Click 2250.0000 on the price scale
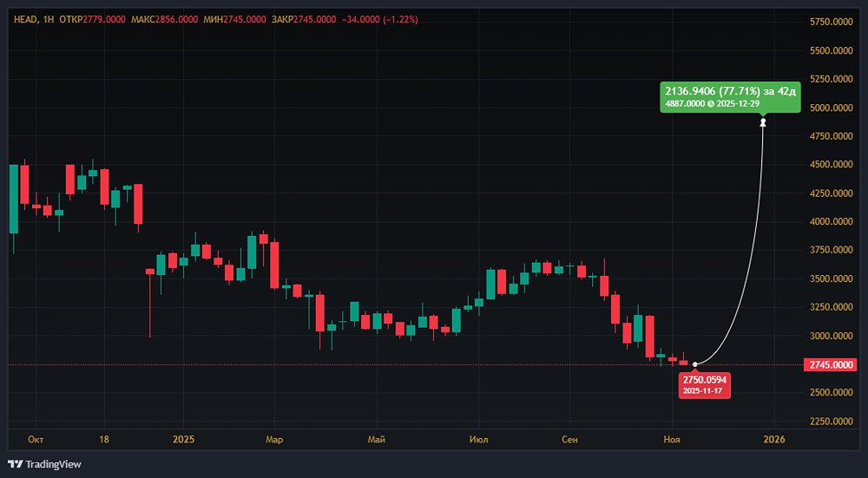 [x=831, y=422]
